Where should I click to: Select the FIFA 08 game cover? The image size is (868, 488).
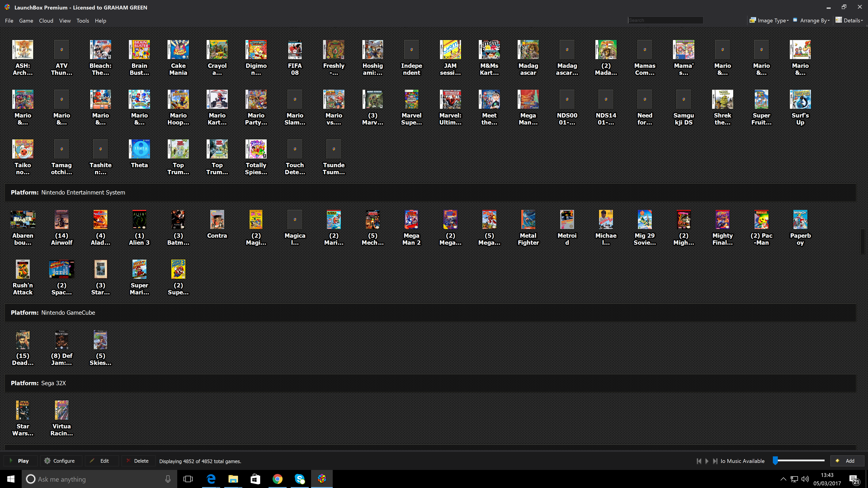pyautogui.click(x=295, y=49)
